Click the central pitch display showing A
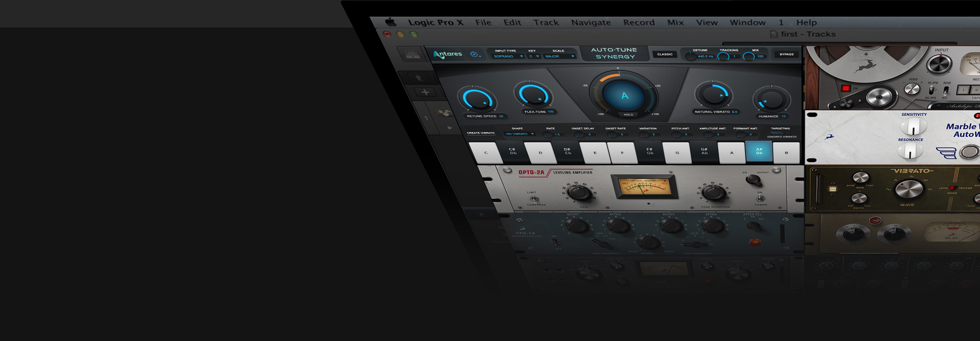The width and height of the screenshot is (980, 341). [624, 96]
